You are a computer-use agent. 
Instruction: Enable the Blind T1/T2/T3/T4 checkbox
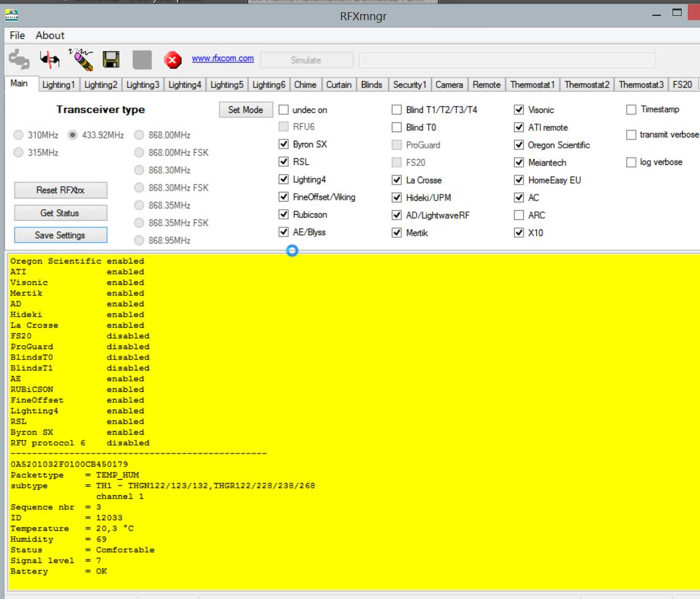(396, 110)
